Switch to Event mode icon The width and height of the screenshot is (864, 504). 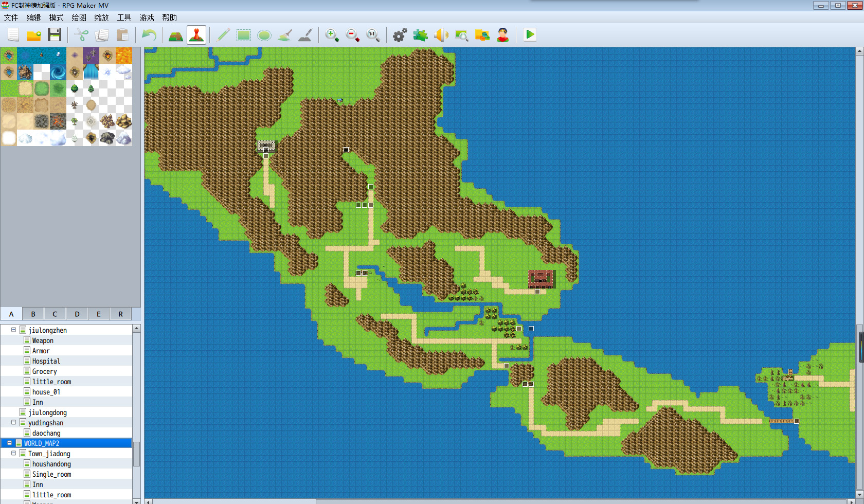click(196, 35)
